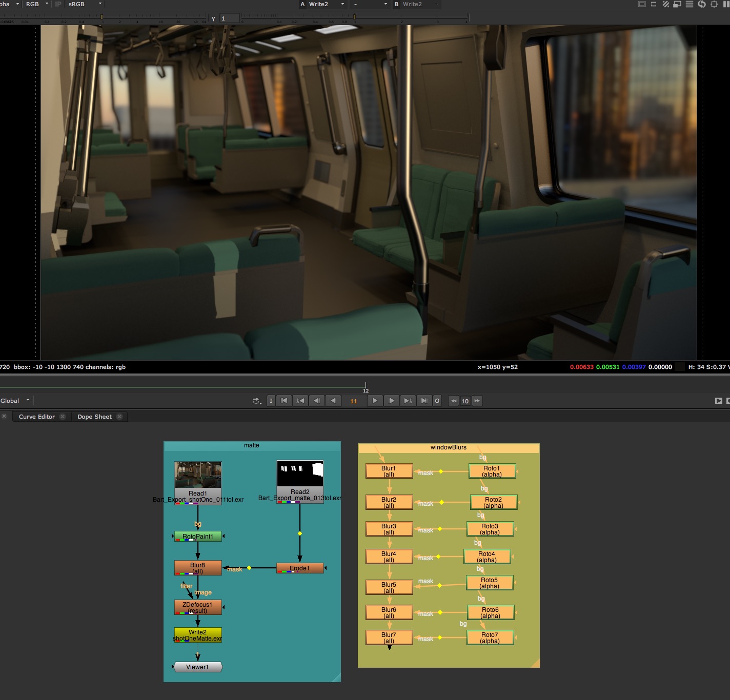Open the playback loop mode icon
Viewport: 730px width, 700px height.
point(257,401)
